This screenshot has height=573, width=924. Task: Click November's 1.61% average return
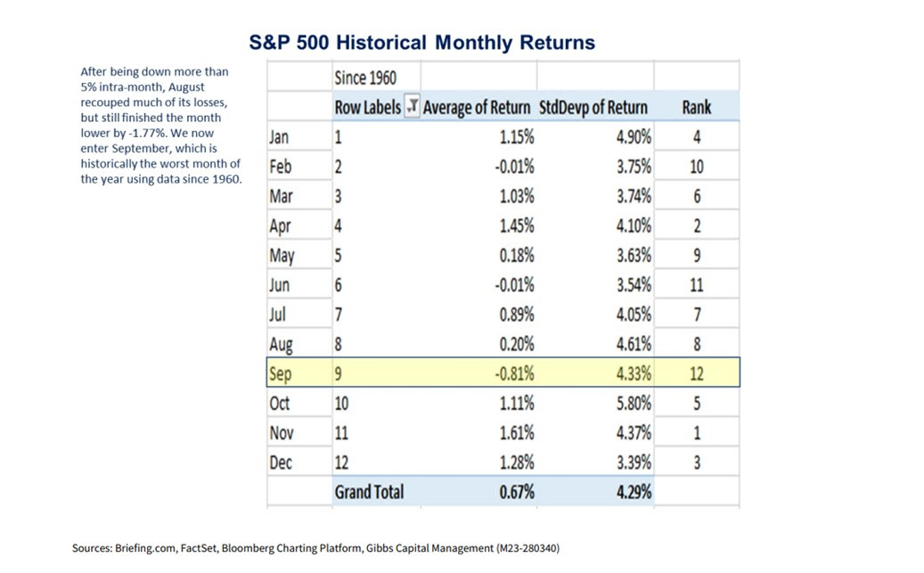pos(517,432)
